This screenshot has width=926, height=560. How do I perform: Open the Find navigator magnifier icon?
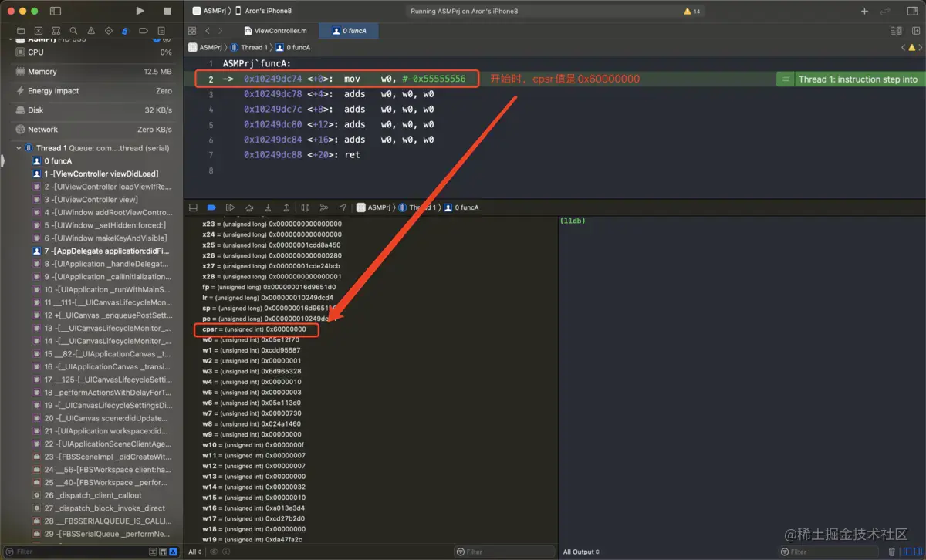[74, 31]
